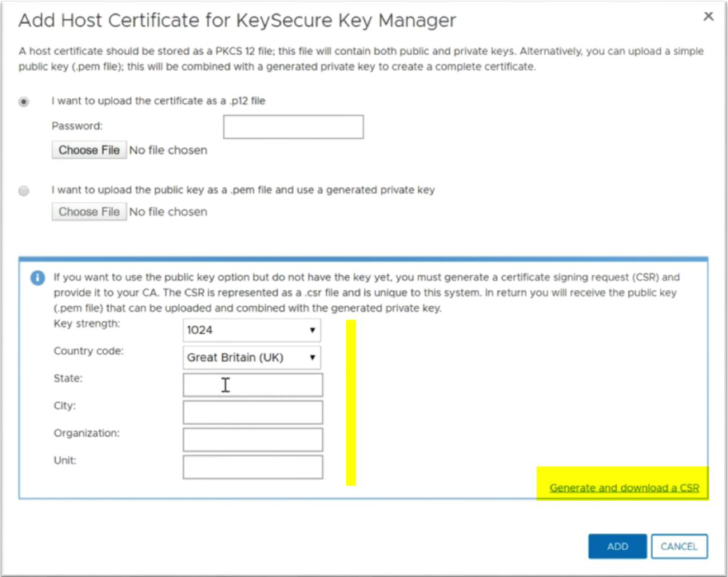728x577 pixels.
Task: Click 'No file chosen' text under the .pem option
Action: coord(168,212)
